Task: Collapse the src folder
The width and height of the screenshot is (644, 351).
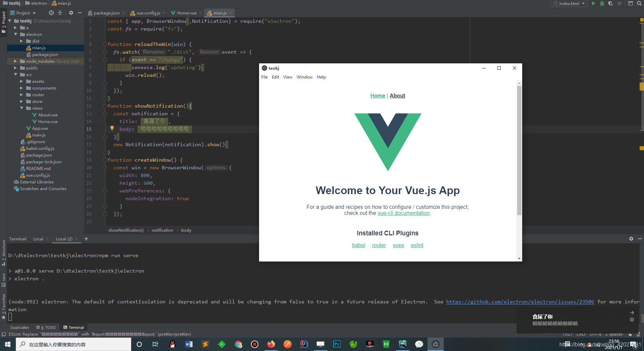Action: [15, 74]
